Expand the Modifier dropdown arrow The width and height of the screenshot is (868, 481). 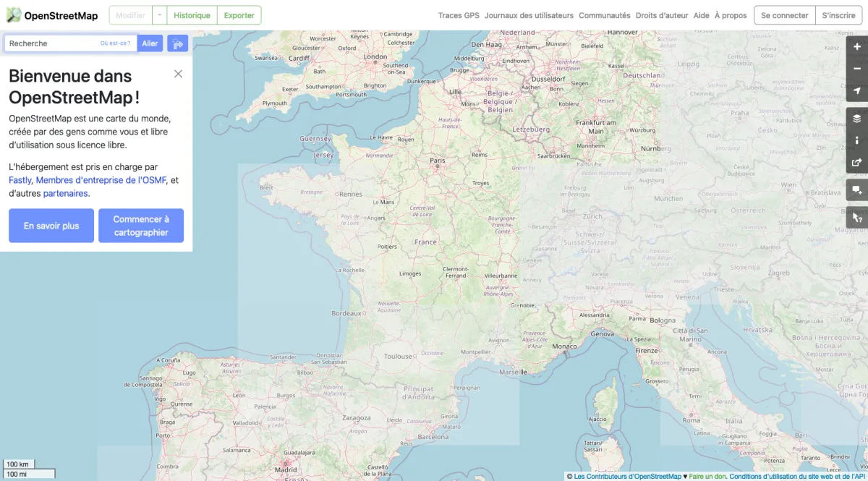[158, 15]
